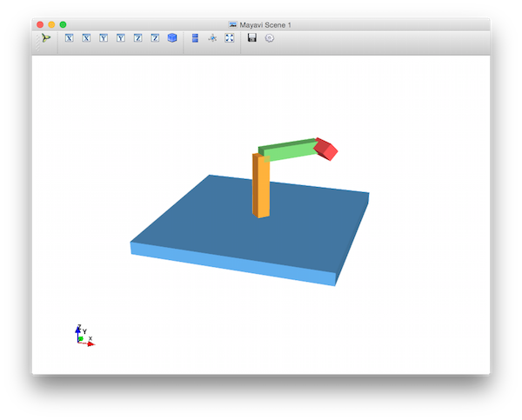
Task: Set view along the -X axis
Action: tap(69, 38)
